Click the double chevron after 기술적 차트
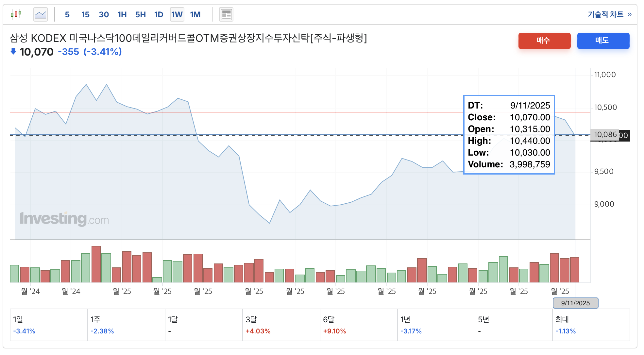 point(630,14)
